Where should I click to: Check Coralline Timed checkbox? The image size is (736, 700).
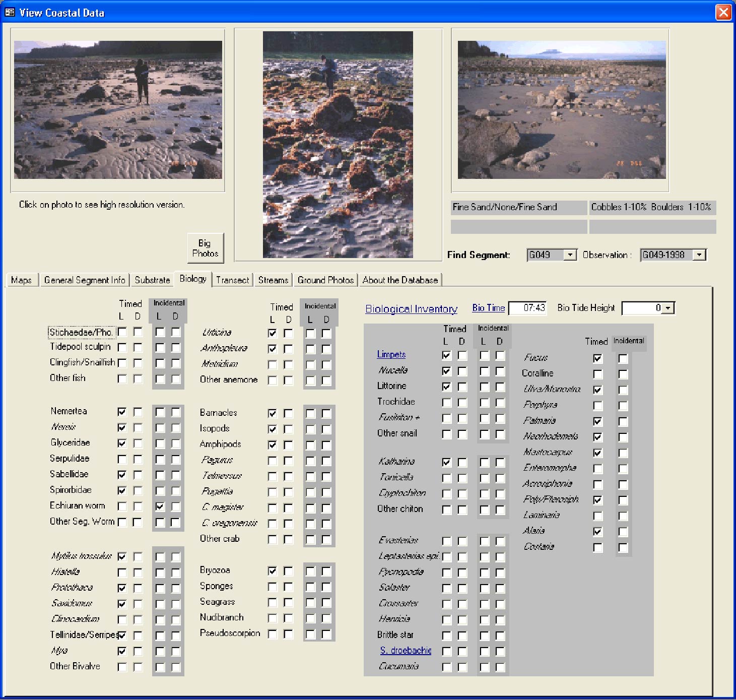tap(597, 374)
